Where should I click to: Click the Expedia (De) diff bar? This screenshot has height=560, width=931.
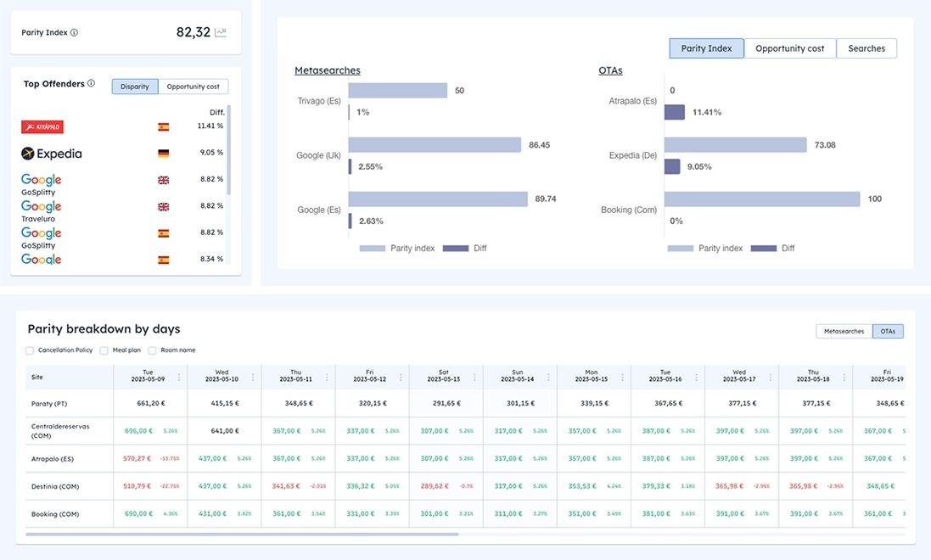coord(672,167)
